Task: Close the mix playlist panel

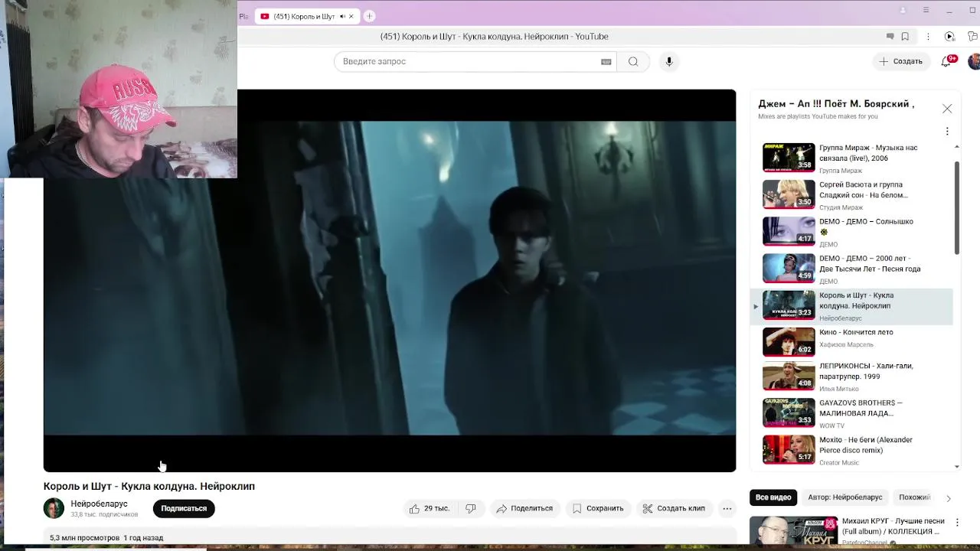Action: [x=947, y=109]
